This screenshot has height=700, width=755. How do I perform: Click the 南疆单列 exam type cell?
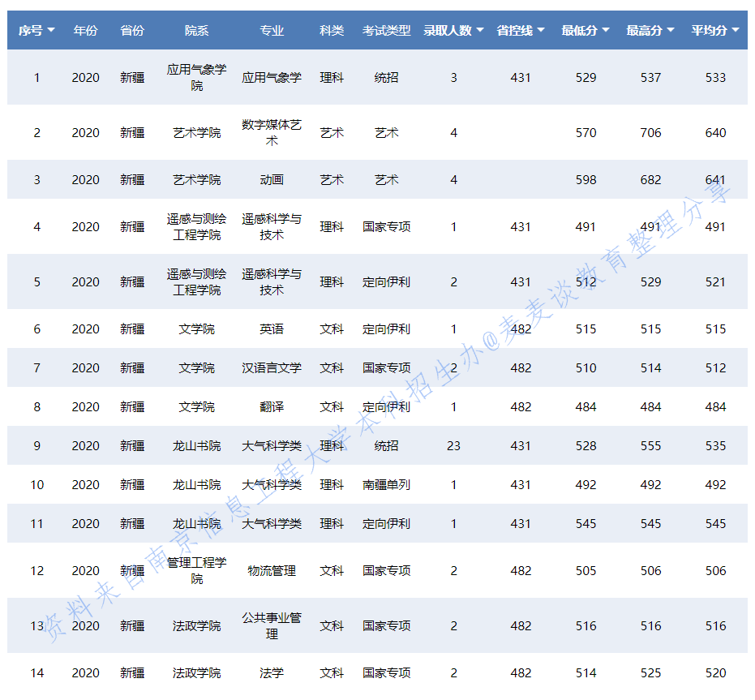386,482
